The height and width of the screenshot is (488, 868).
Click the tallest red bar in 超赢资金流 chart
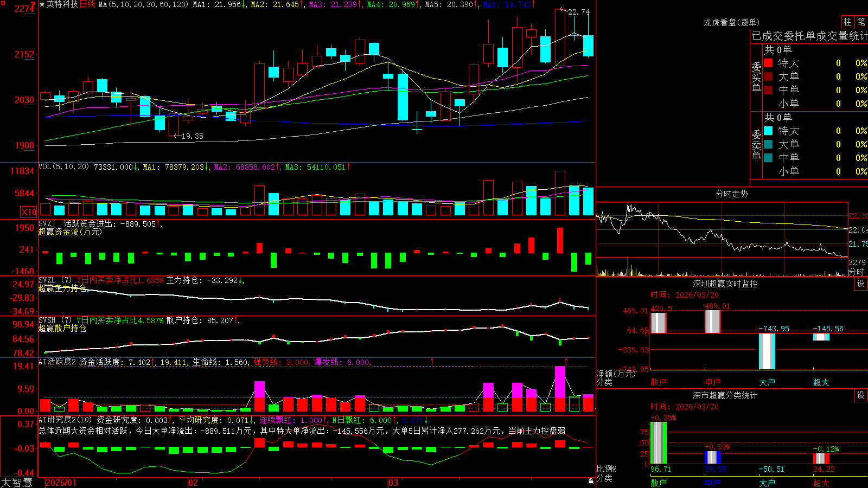560,240
